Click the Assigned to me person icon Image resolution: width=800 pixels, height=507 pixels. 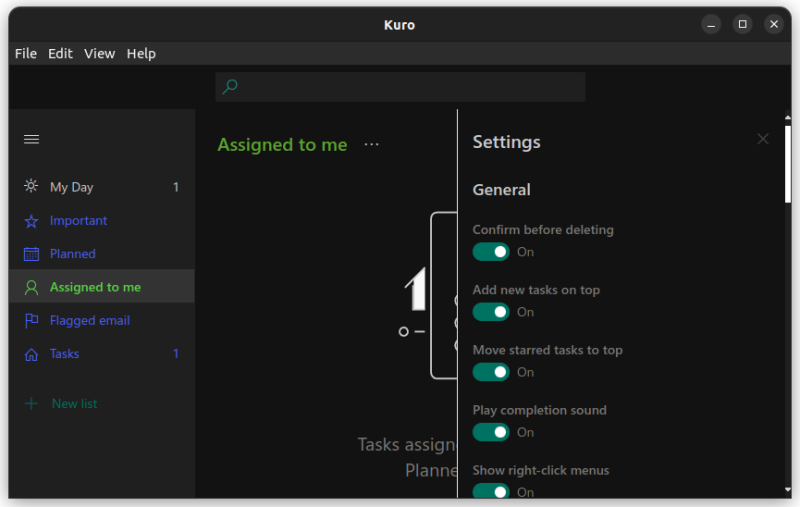click(31, 288)
